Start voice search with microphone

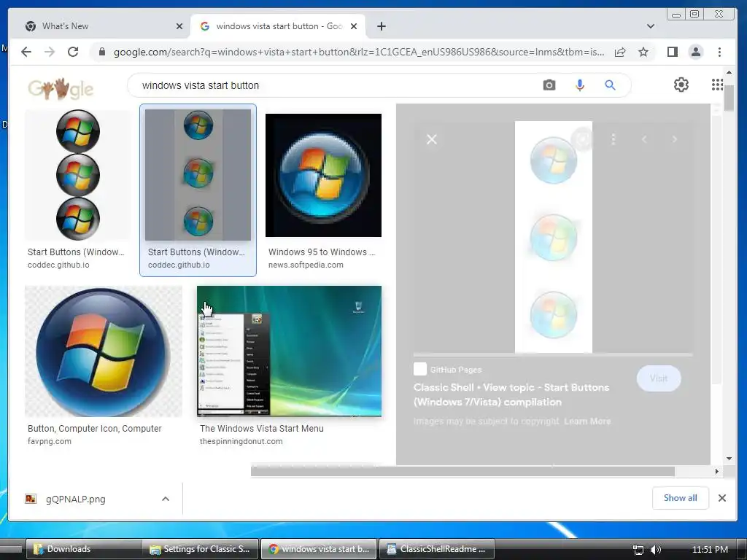pos(580,85)
